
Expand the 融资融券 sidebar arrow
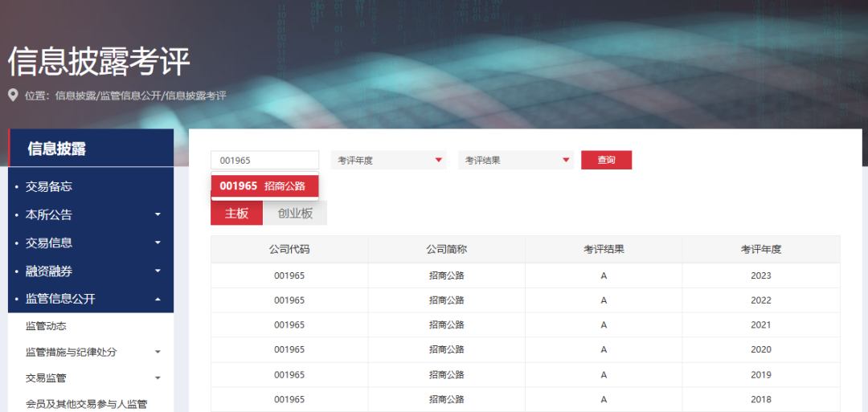tap(158, 271)
